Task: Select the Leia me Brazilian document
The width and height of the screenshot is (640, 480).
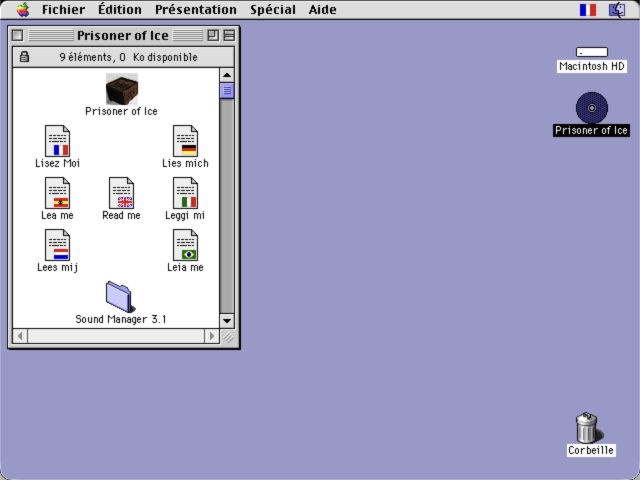Action: [x=185, y=245]
